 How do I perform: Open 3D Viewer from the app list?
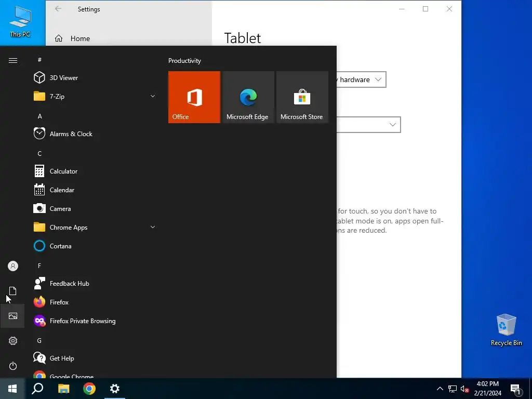[95, 78]
